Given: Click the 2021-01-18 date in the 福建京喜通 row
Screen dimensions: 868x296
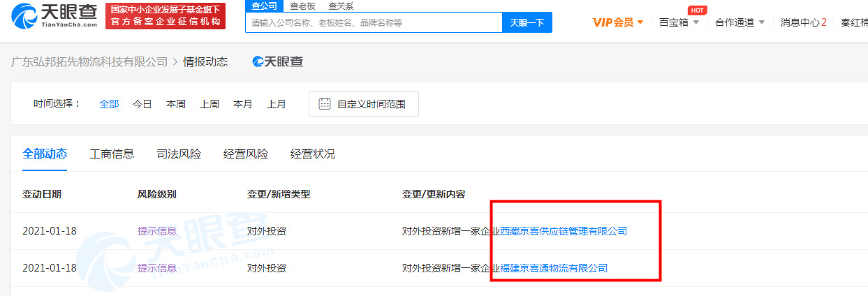Looking at the screenshot, I should coord(49,268).
